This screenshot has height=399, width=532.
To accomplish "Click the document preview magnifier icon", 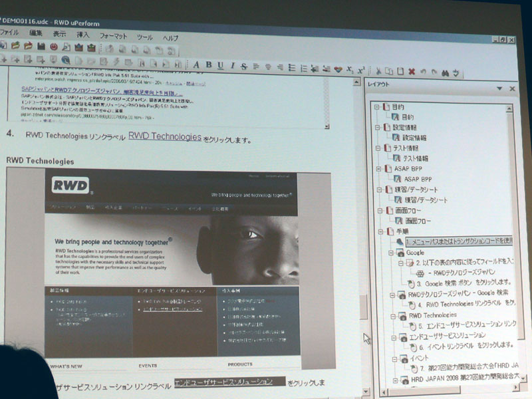I will click(66, 47).
